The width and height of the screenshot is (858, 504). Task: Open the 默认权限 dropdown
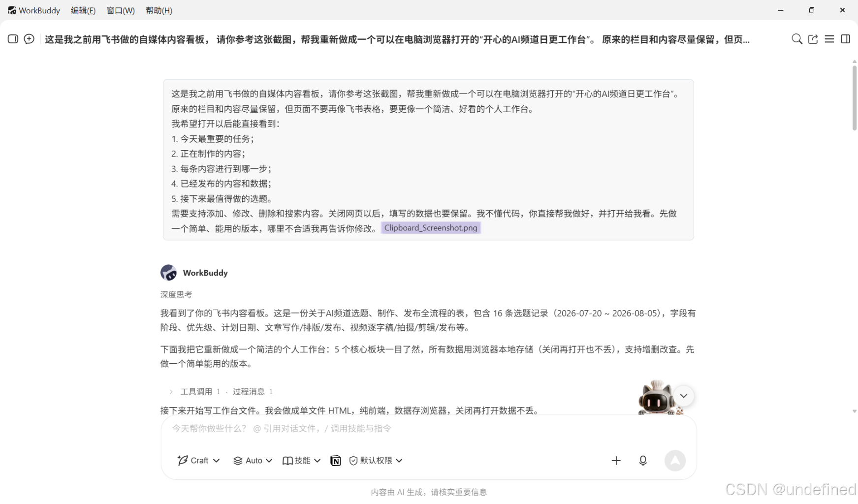coord(376,461)
